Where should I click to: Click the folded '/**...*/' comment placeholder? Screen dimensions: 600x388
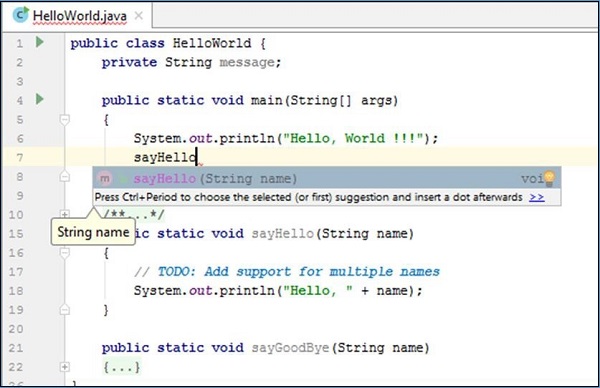click(134, 214)
